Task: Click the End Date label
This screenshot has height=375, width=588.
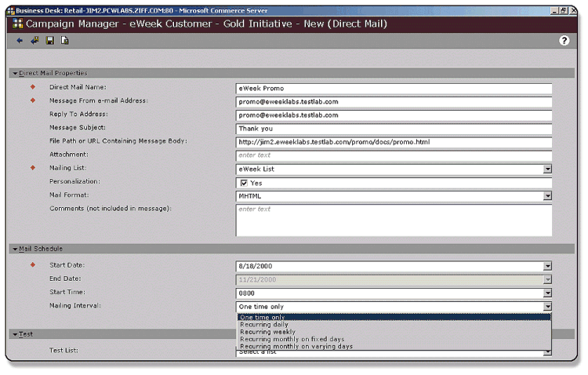Action: 65,279
